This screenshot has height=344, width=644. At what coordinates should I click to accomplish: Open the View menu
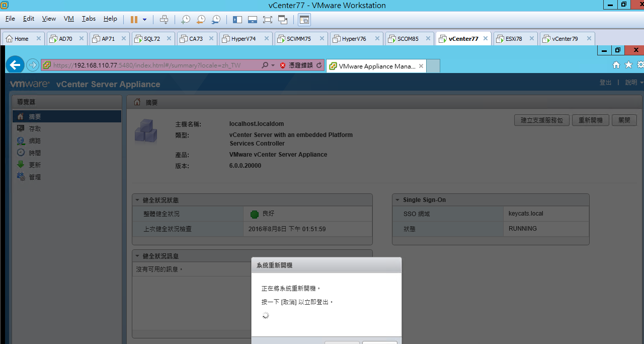(x=49, y=19)
